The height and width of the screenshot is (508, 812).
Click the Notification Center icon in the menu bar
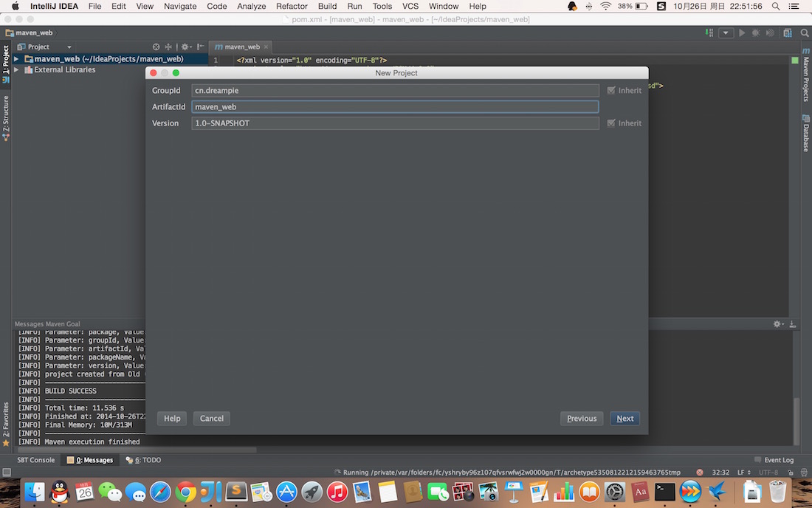click(794, 6)
